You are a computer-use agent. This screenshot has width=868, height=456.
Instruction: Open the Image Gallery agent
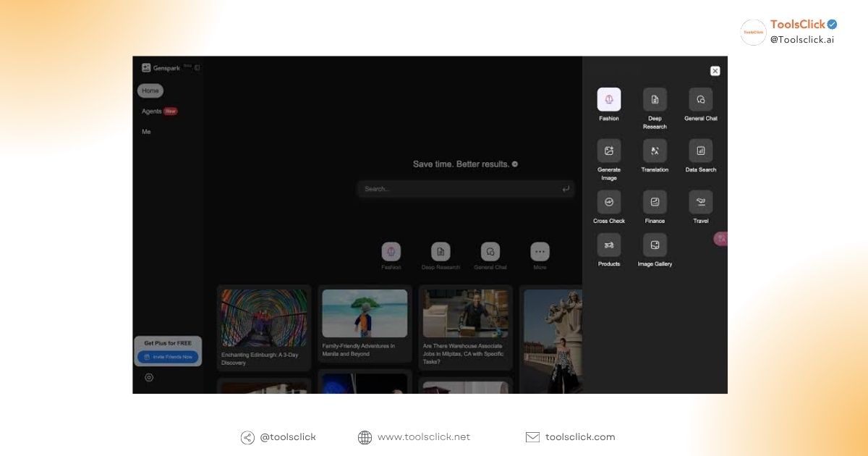pos(655,245)
